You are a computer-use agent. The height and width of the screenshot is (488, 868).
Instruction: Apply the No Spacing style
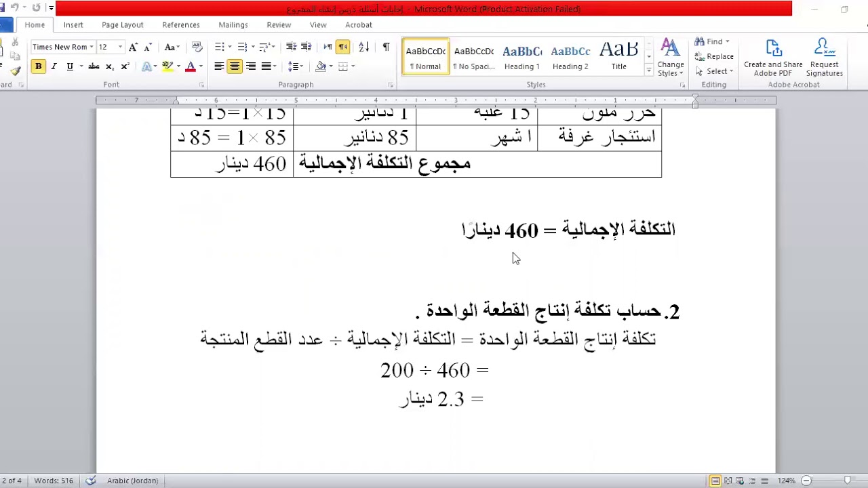coord(474,57)
